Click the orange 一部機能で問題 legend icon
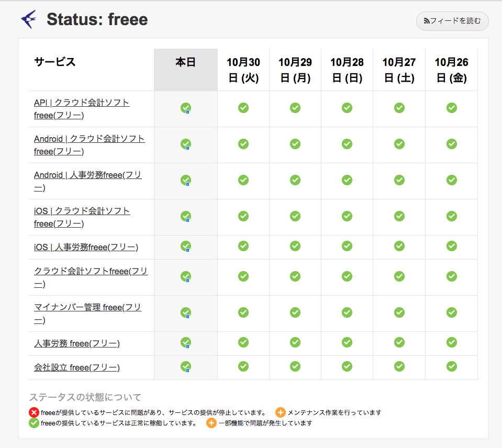This screenshot has width=502, height=448. click(211, 423)
